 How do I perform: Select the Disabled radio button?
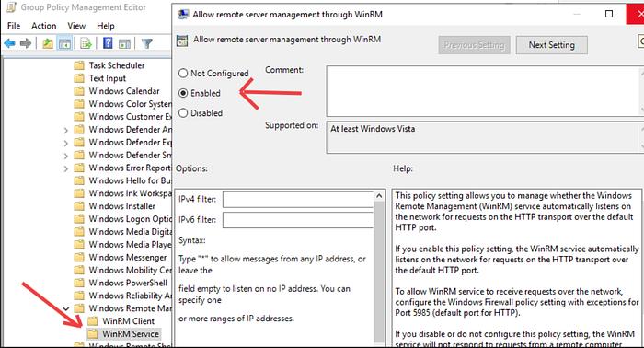[183, 112]
